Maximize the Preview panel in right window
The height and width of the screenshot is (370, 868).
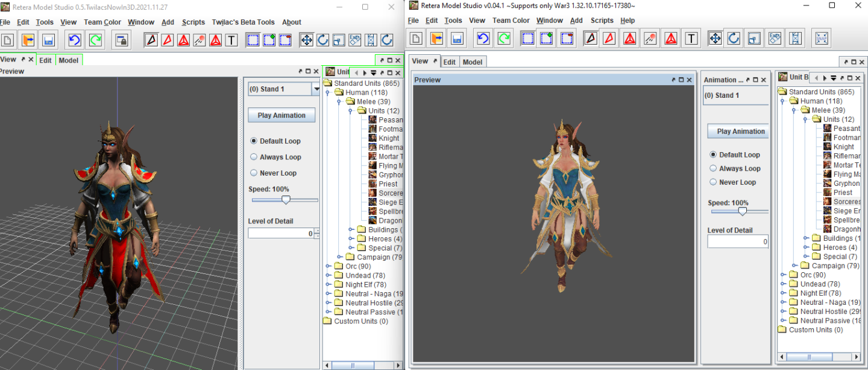(681, 80)
